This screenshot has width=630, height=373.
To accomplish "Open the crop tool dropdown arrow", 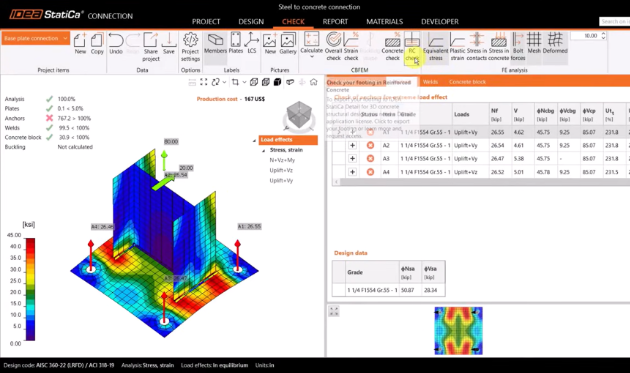I will click(243, 82).
